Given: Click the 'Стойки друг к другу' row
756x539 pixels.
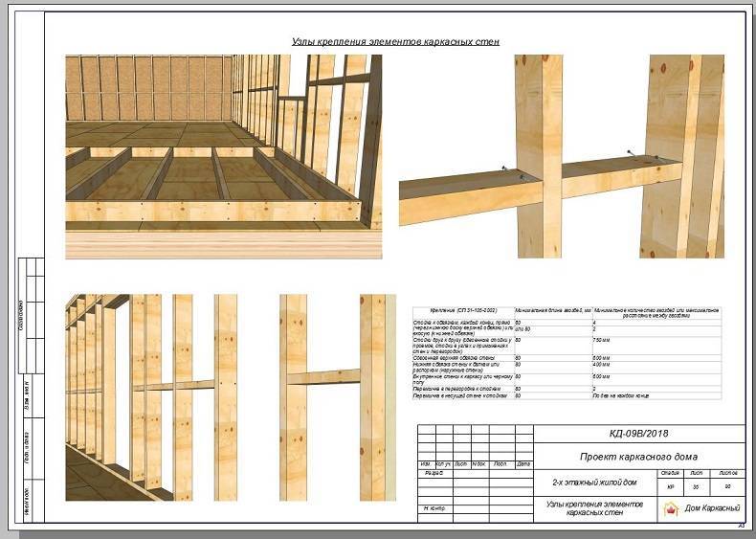Looking at the screenshot, I should [567, 346].
